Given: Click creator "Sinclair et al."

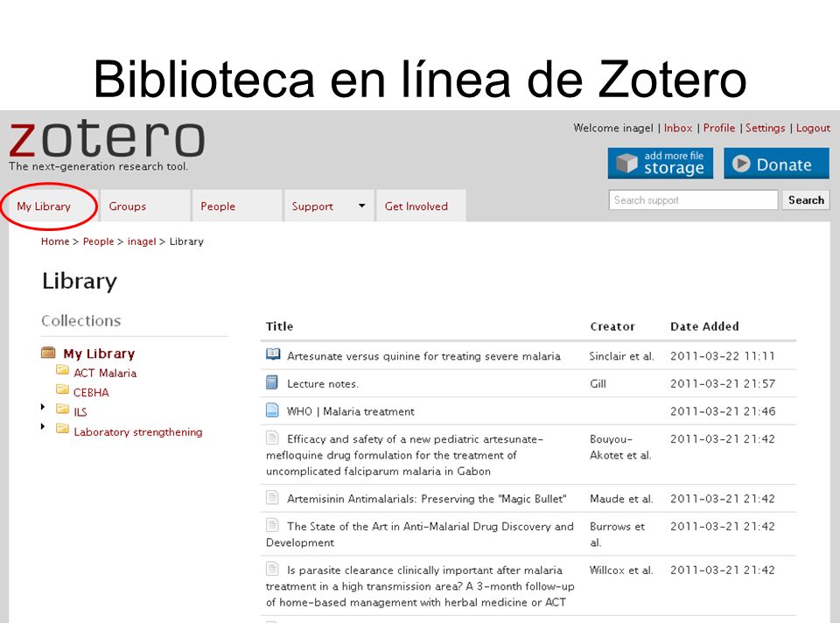Looking at the screenshot, I should tap(622, 356).
